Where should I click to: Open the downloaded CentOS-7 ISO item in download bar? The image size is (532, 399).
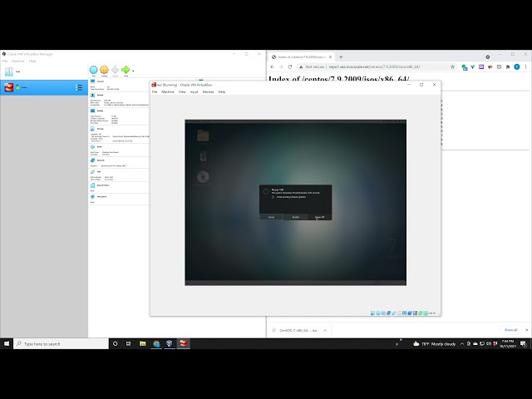point(298,330)
